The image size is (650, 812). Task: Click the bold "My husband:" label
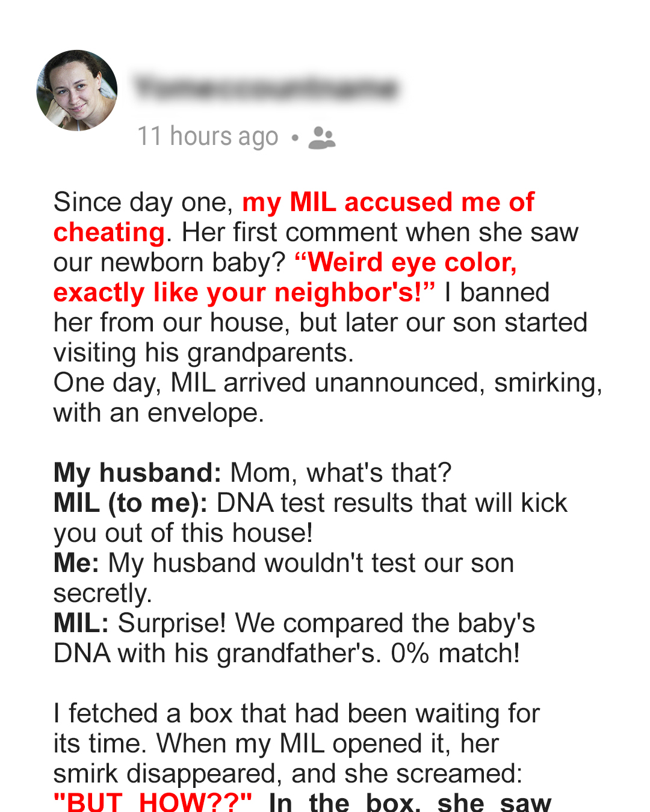[137, 473]
